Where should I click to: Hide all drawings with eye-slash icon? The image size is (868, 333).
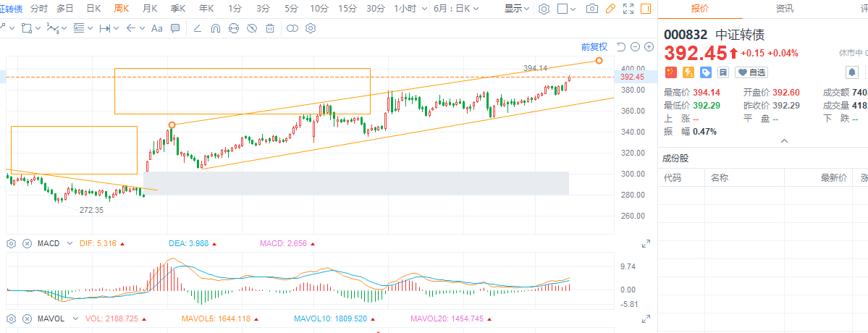[x=252, y=29]
